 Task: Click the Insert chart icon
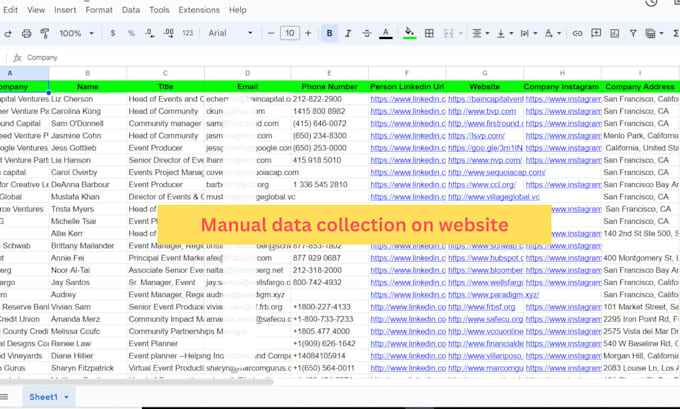point(615,33)
